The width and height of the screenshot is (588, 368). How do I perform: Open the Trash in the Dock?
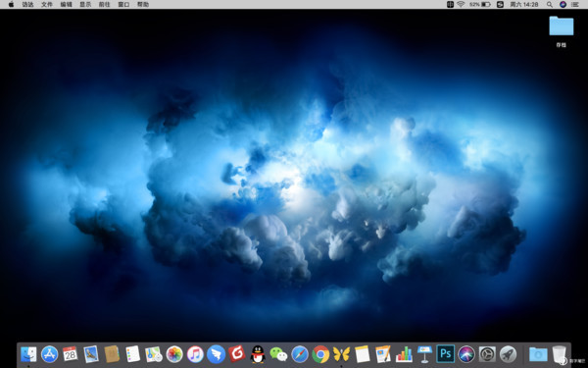click(559, 354)
